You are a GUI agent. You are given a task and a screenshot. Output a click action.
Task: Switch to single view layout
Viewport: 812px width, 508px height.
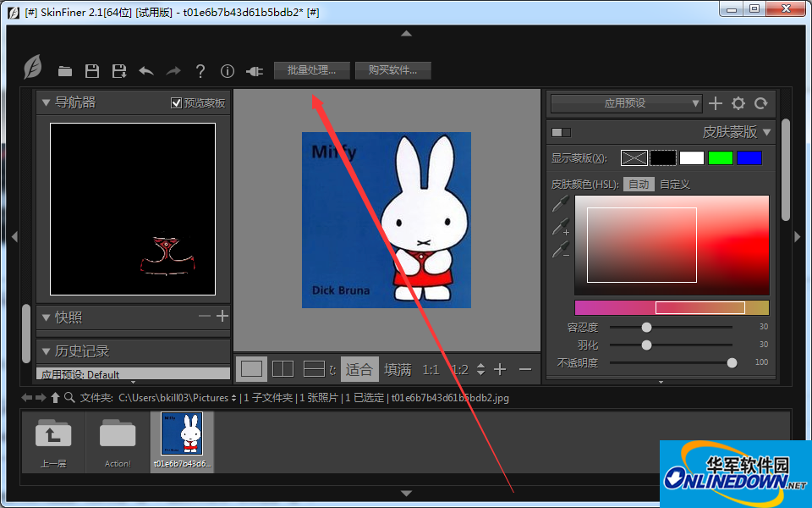pos(252,369)
